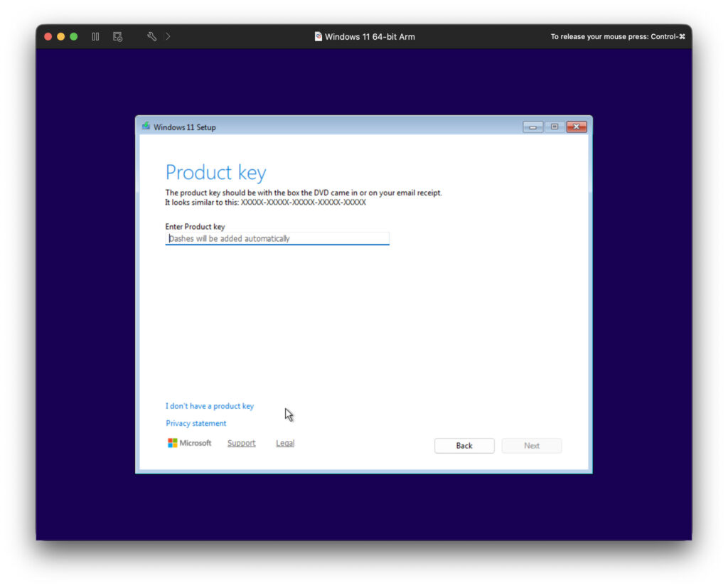The width and height of the screenshot is (728, 588).
Task: Click inside the Enter Product key field
Action: coord(277,238)
